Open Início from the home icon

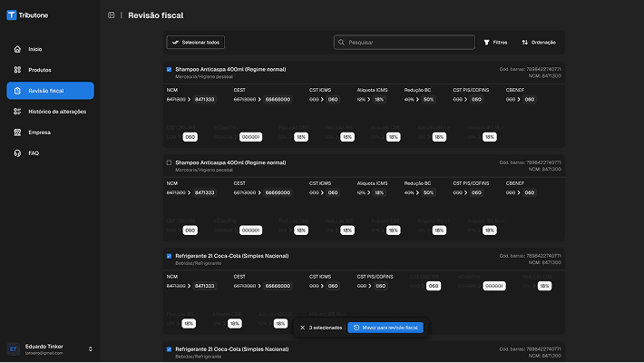(x=17, y=49)
